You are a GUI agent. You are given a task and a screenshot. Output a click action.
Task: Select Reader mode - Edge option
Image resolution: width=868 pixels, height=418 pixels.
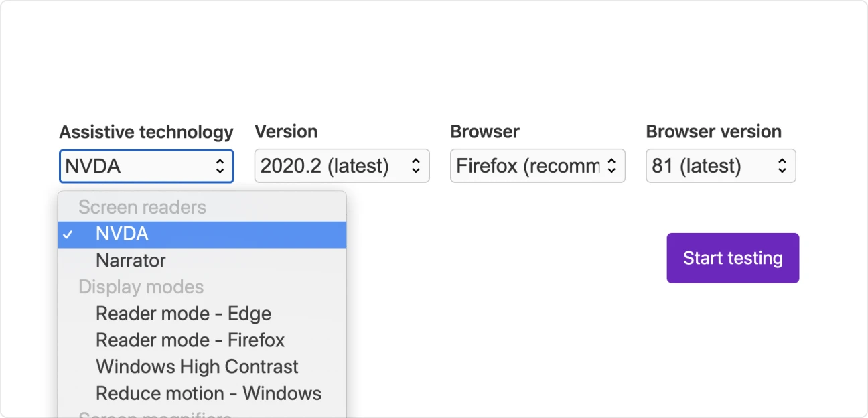click(x=183, y=313)
